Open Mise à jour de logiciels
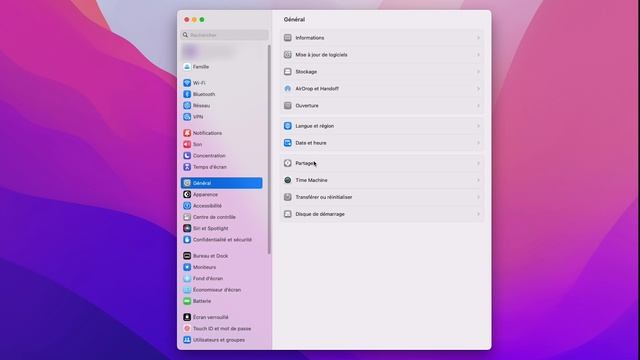The height and width of the screenshot is (360, 640). [382, 55]
